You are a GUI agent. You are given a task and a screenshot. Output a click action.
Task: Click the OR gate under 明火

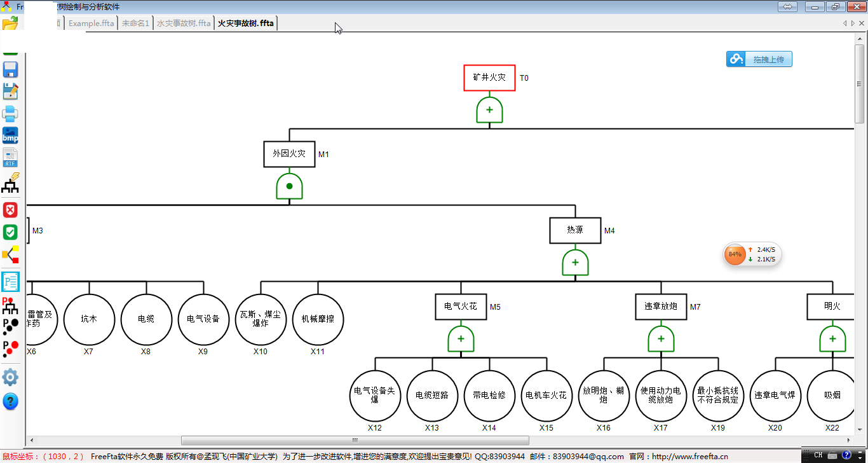832,339
